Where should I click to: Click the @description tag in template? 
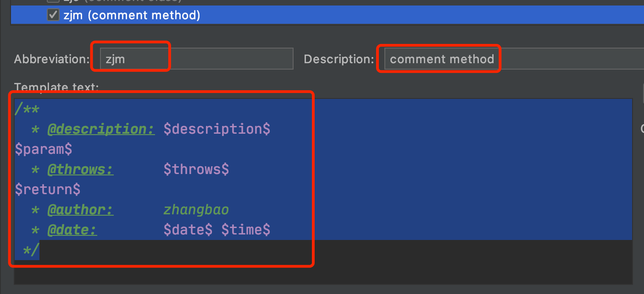[101, 129]
